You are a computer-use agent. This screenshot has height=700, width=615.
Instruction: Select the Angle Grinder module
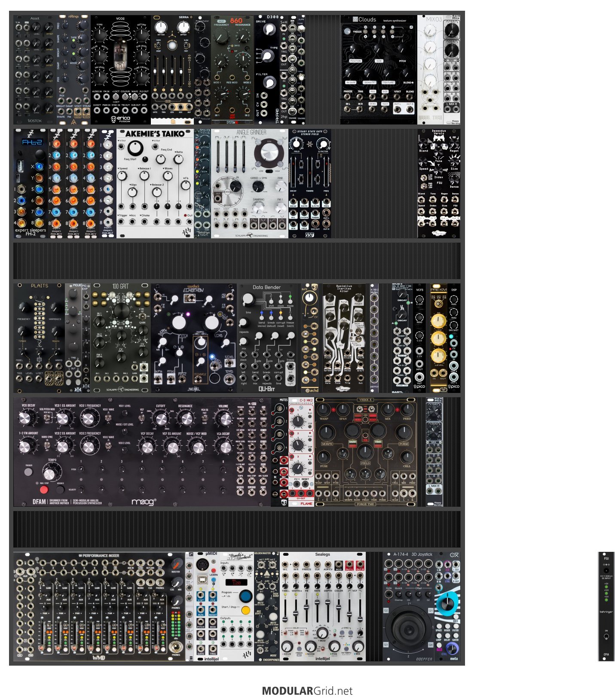coord(250,183)
